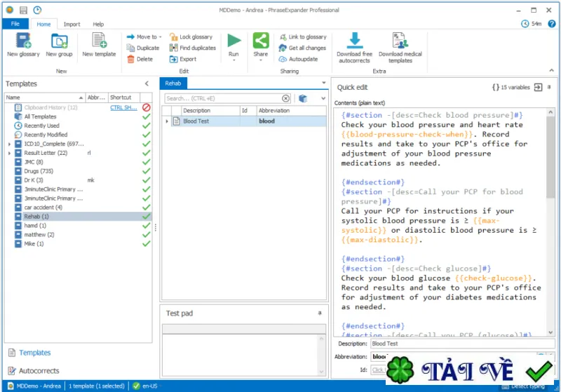Viewport: 561px width, 392px height.
Task: Click Get all changes
Action: [303, 48]
